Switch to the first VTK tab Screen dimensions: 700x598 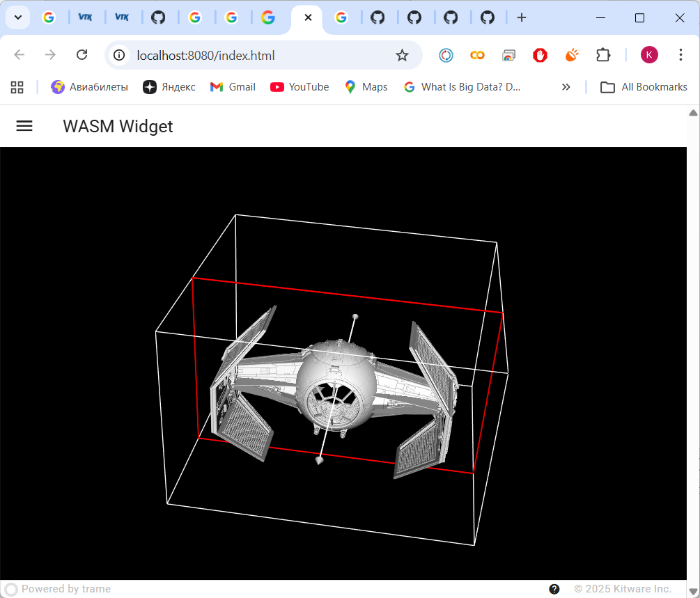[85, 17]
